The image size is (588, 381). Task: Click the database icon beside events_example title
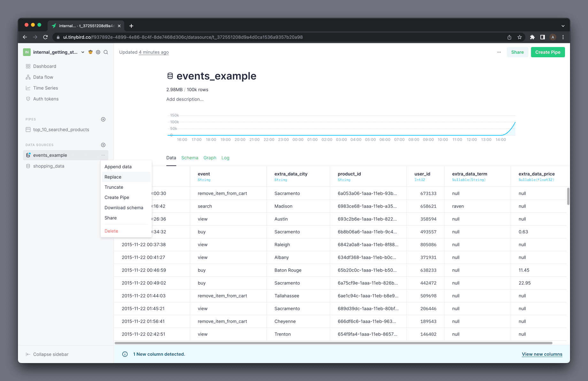tap(170, 76)
